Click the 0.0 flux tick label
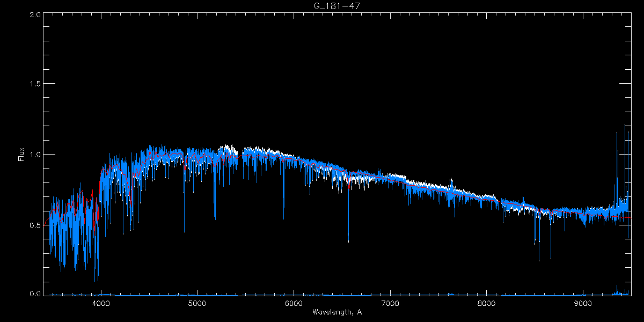Viewport: 644px width, 322px height. click(x=35, y=294)
